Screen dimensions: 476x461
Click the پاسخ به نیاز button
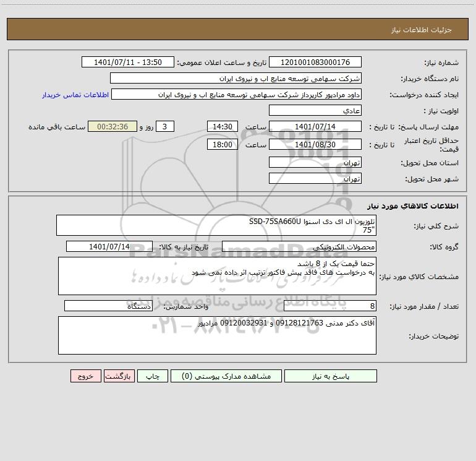click(x=330, y=376)
